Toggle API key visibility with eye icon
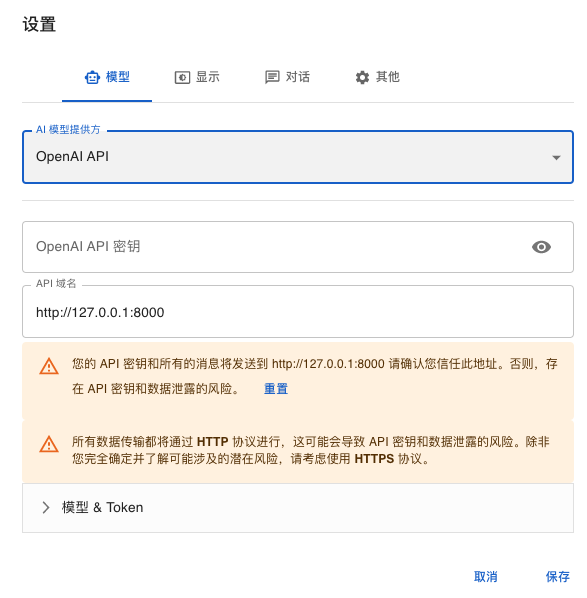This screenshot has width=587, height=598. 541,247
